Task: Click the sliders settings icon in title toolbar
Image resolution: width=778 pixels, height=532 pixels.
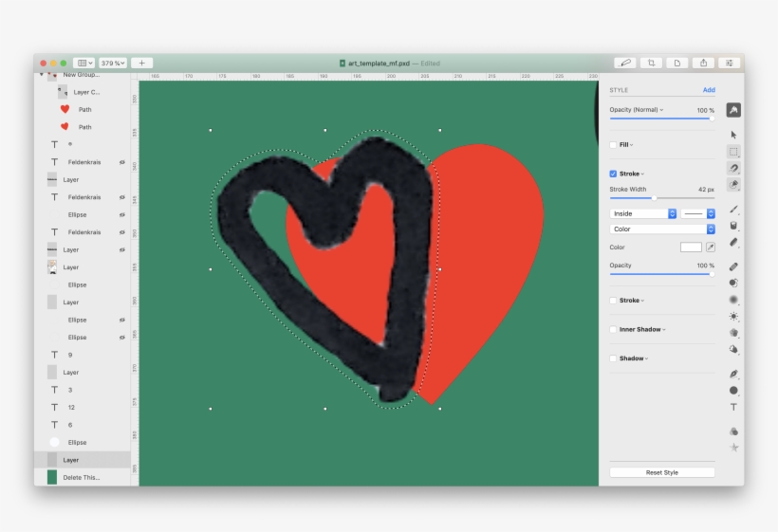Action: [729, 63]
